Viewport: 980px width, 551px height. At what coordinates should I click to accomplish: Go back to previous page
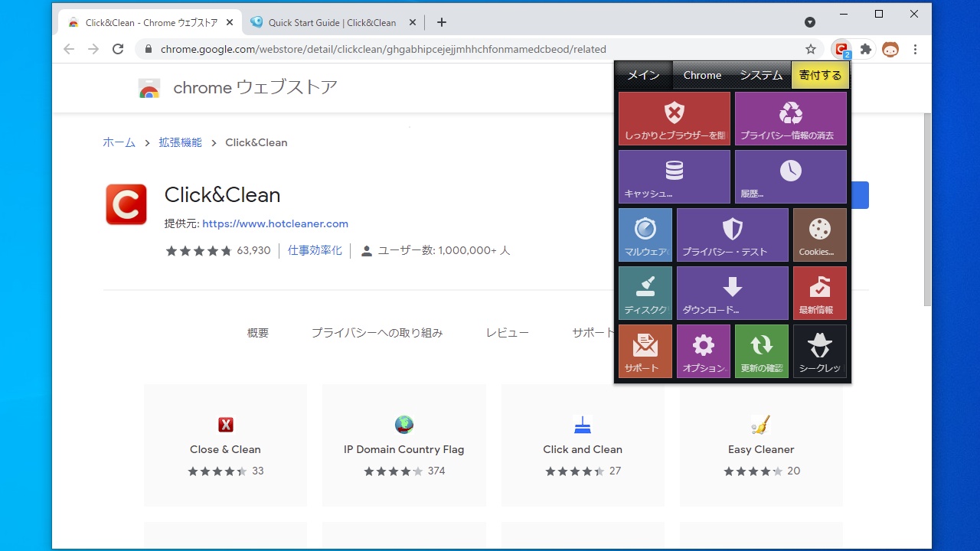click(x=69, y=49)
